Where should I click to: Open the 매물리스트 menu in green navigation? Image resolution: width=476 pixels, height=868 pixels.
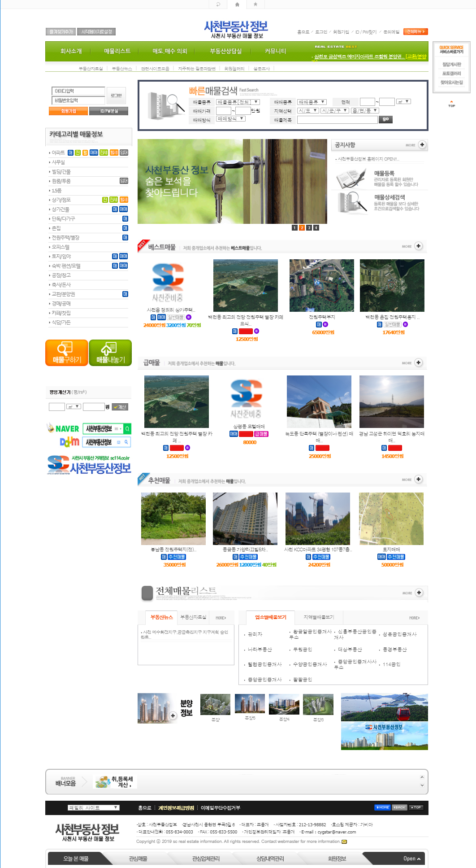[x=117, y=51]
